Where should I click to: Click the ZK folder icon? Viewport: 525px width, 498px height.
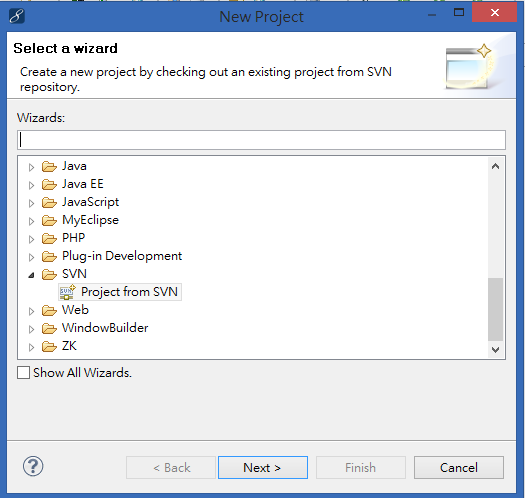coord(49,347)
